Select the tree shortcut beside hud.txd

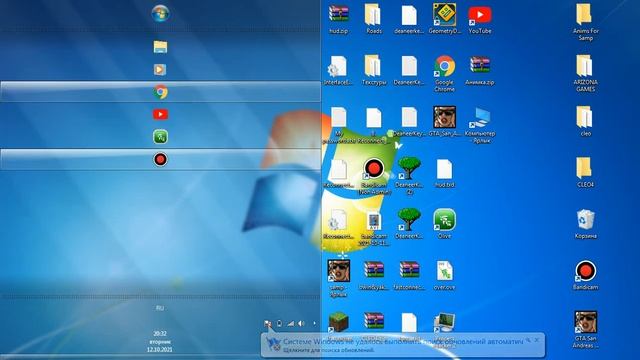[x=409, y=176]
